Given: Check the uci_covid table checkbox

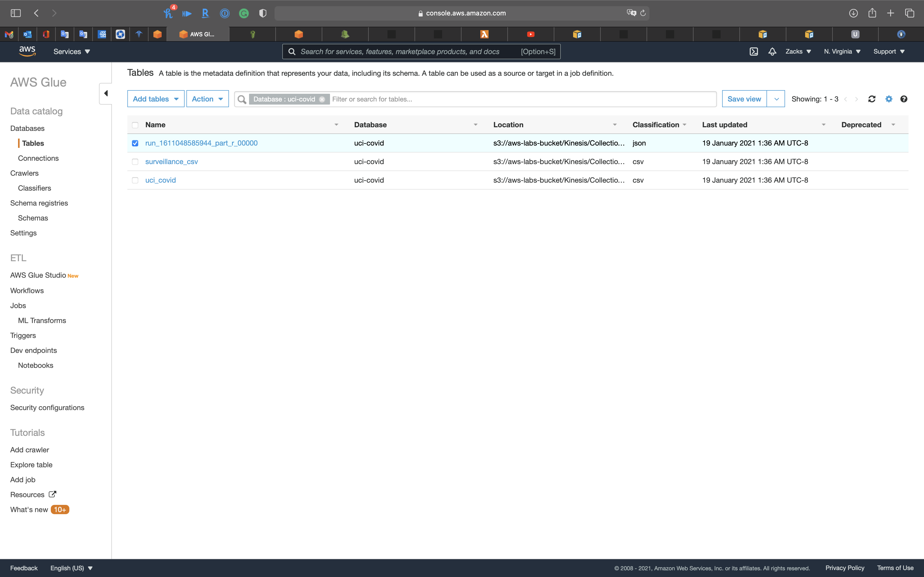Looking at the screenshot, I should [x=135, y=180].
